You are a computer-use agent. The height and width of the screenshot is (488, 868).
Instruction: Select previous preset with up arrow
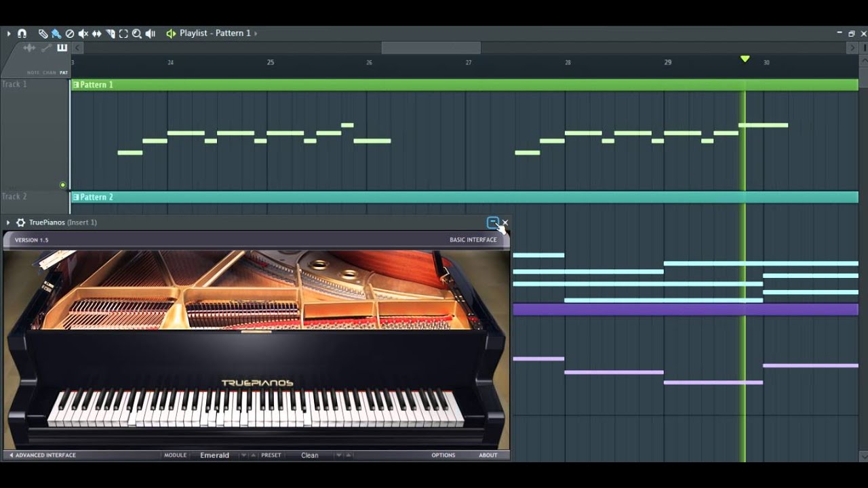[347, 455]
